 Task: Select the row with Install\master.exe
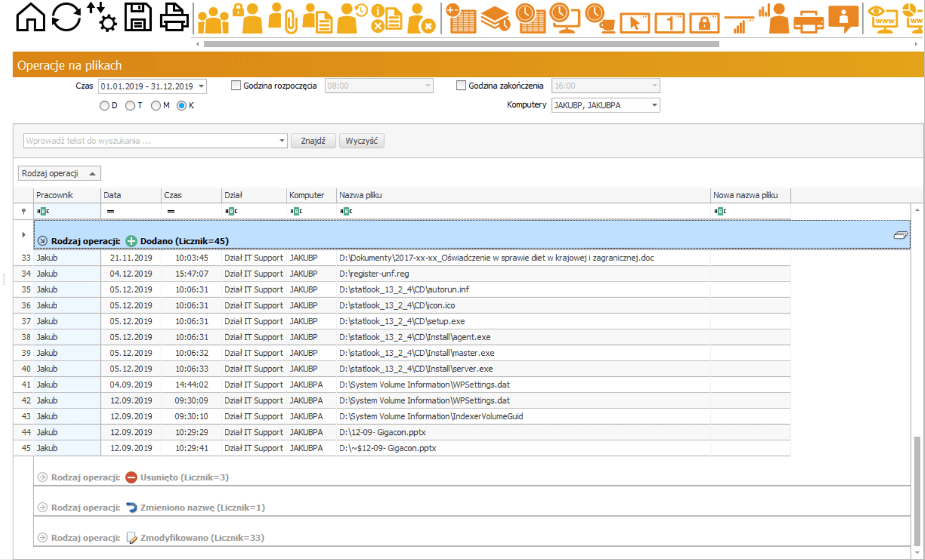click(x=402, y=353)
